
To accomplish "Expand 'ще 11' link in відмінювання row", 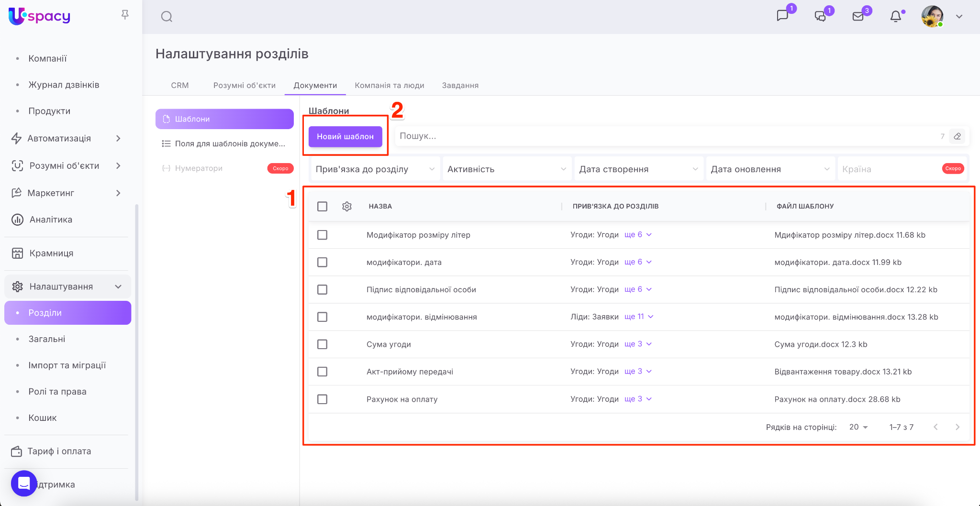I will point(638,317).
